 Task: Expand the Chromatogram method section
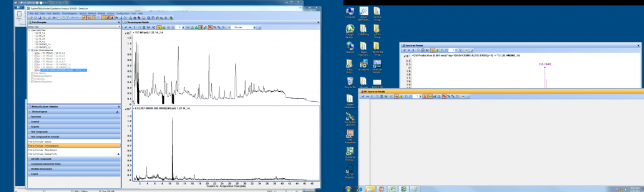point(73,111)
